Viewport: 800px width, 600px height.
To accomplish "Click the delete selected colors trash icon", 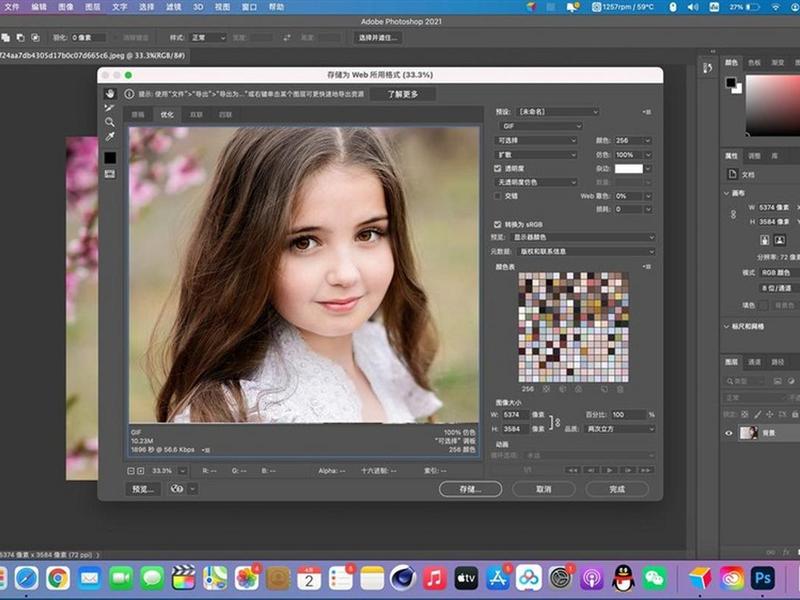I will pyautogui.click(x=620, y=389).
